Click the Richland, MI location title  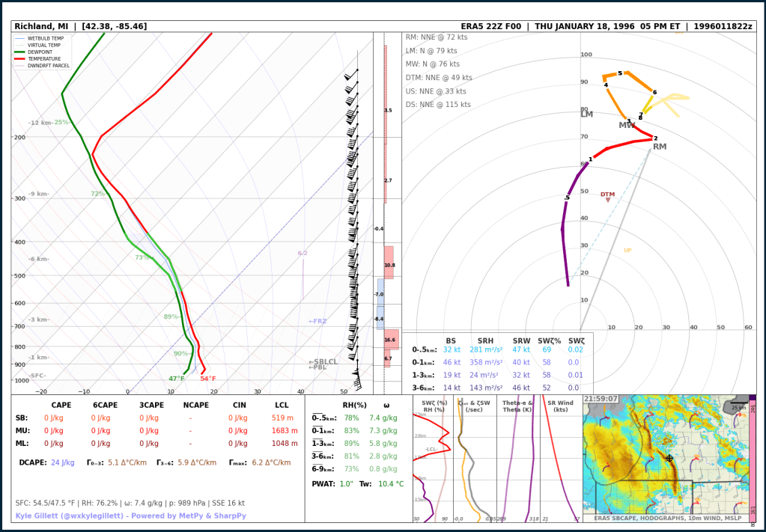(81, 26)
